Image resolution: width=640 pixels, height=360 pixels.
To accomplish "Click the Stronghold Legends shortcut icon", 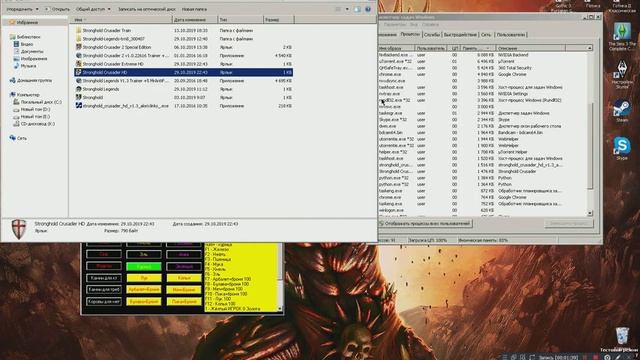I will pos(78,89).
